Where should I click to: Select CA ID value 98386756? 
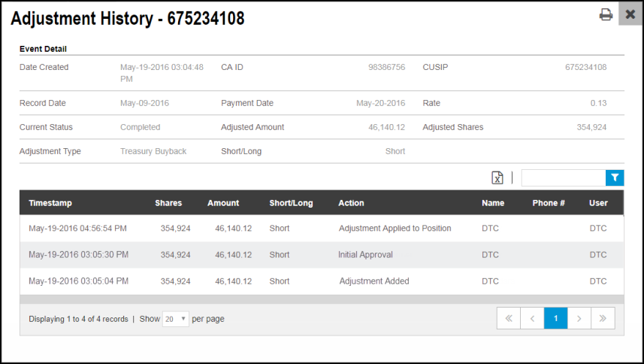point(386,67)
